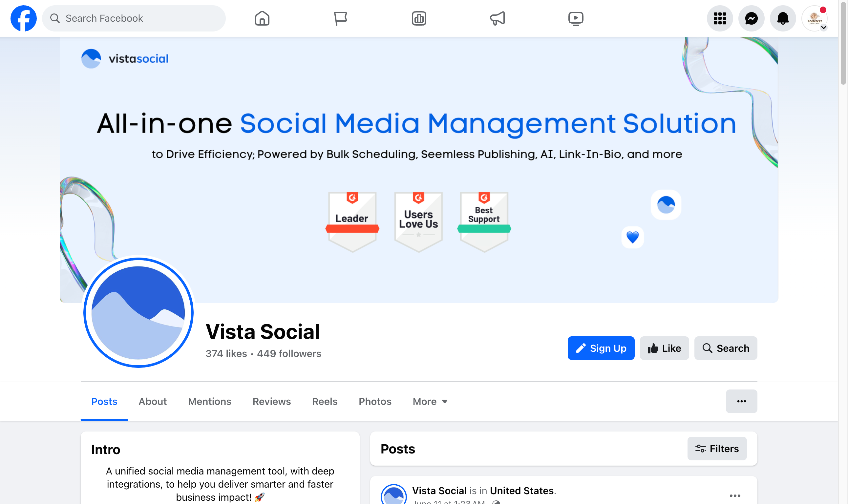This screenshot has width=848, height=504.
Task: Open the options menu on the June 11 post
Action: pyautogui.click(x=735, y=495)
